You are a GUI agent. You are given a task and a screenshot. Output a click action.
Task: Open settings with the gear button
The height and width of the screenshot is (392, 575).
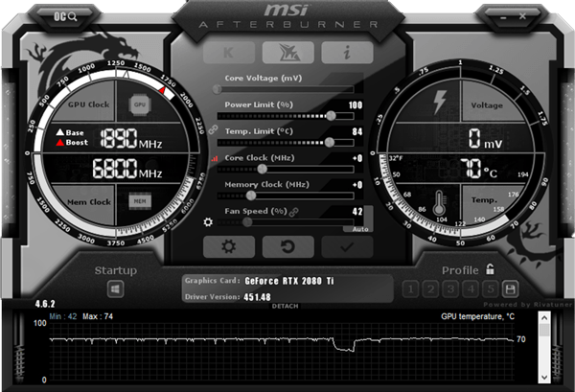point(228,246)
